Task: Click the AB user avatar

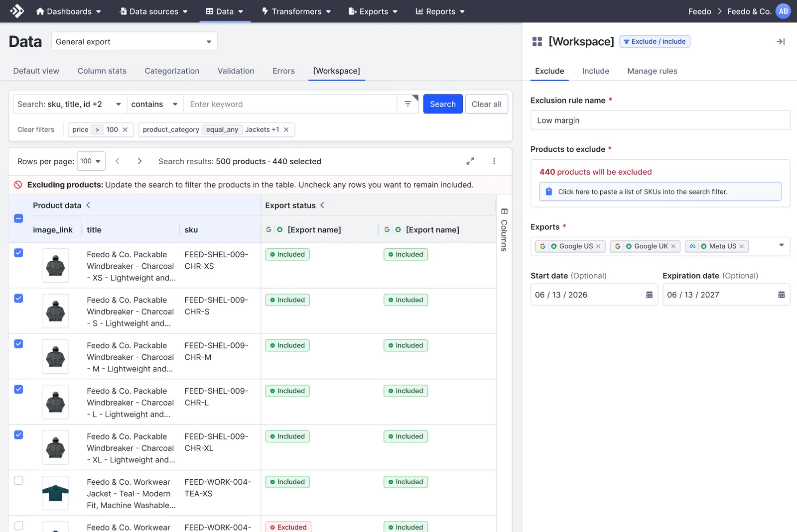Action: point(783,11)
